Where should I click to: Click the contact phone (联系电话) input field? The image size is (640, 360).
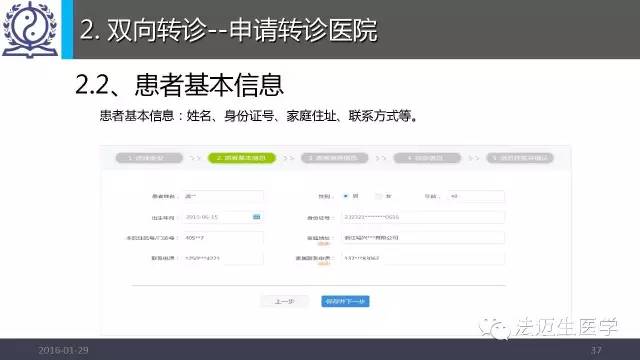point(222,258)
